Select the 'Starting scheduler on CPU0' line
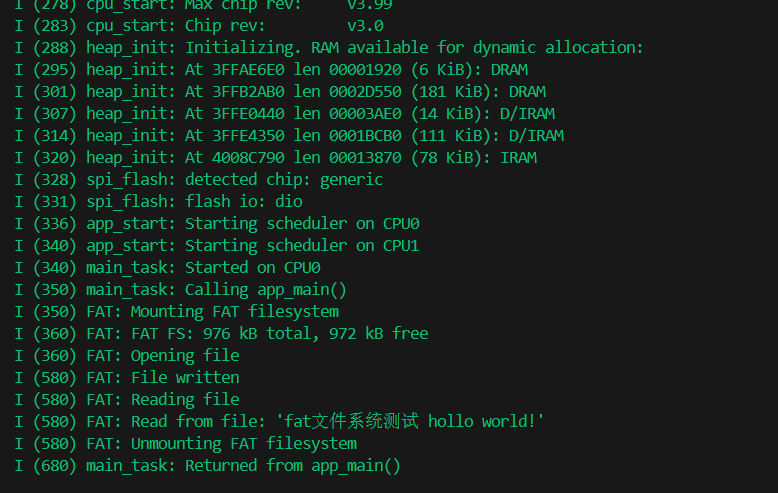 click(x=216, y=224)
